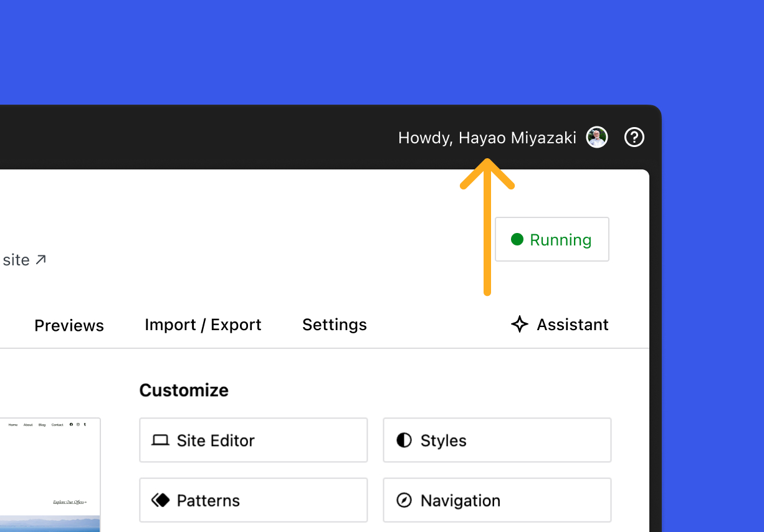Screen dimensions: 764x532
Task: Switch to the Previews tab
Action: click(x=69, y=325)
